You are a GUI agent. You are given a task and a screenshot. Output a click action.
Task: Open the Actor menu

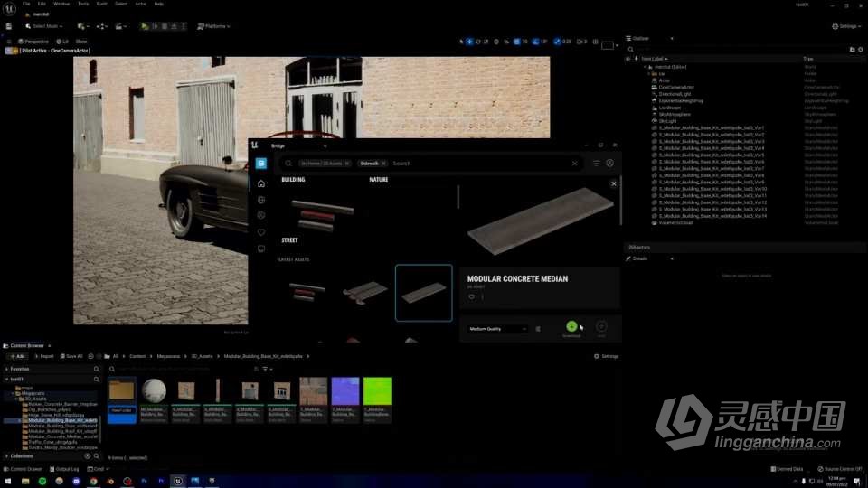click(x=141, y=4)
